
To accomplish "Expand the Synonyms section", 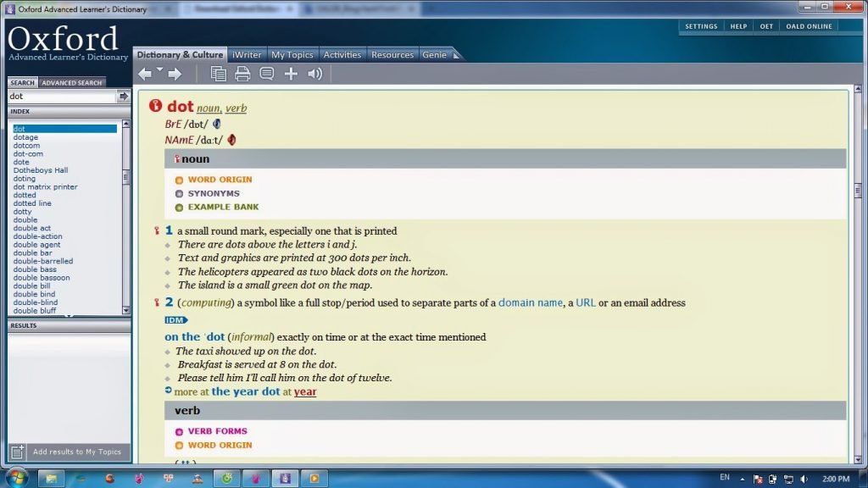I will [x=213, y=193].
